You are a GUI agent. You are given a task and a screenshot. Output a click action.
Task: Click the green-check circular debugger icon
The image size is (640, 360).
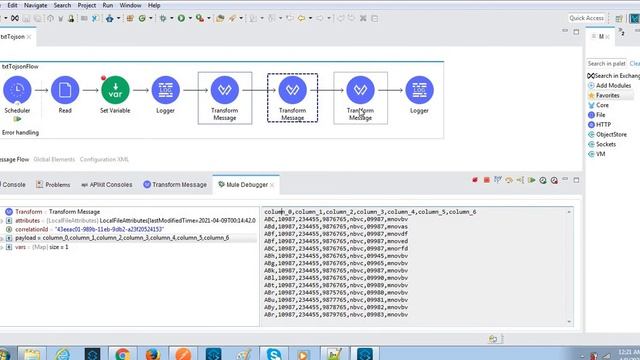point(543,180)
